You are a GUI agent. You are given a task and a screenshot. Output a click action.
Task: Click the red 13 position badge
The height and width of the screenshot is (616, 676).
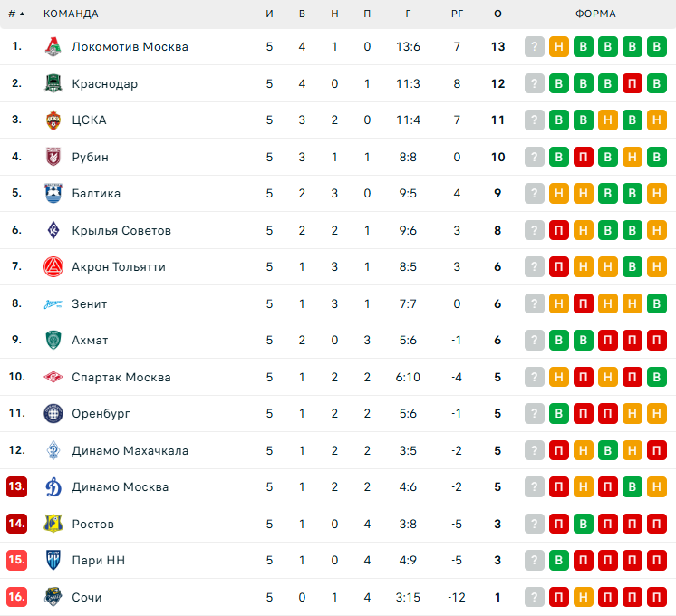click(16, 486)
